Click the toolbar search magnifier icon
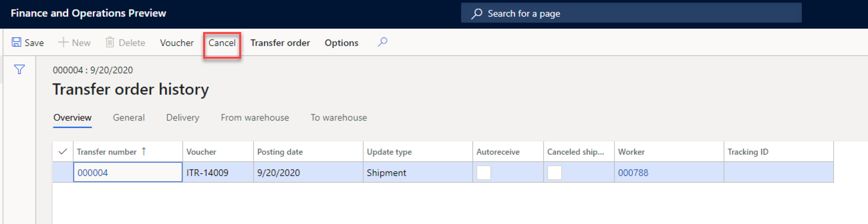Screen dimensions: 868x224 tap(382, 42)
